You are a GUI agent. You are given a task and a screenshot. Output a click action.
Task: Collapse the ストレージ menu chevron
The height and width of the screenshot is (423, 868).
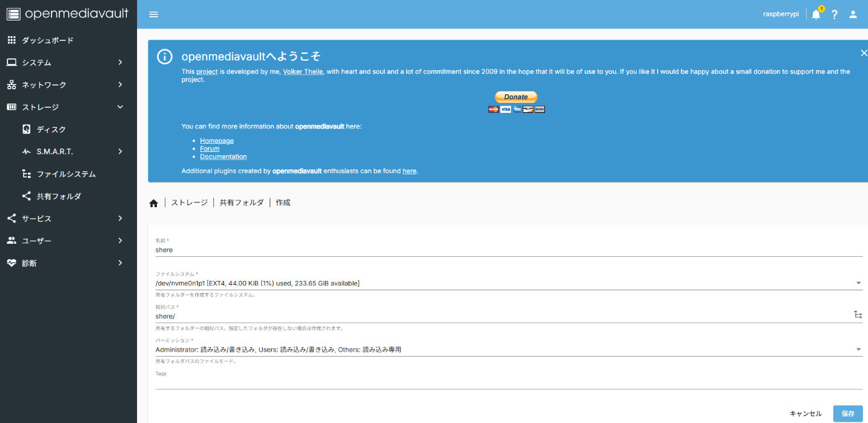(120, 107)
